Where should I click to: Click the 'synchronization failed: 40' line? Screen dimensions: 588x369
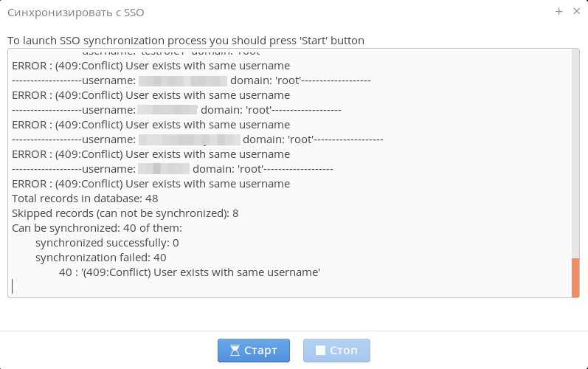coord(100,258)
